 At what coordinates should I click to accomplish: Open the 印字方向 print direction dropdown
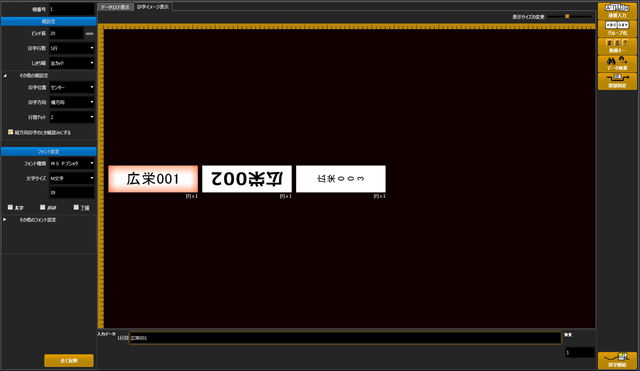tap(72, 102)
